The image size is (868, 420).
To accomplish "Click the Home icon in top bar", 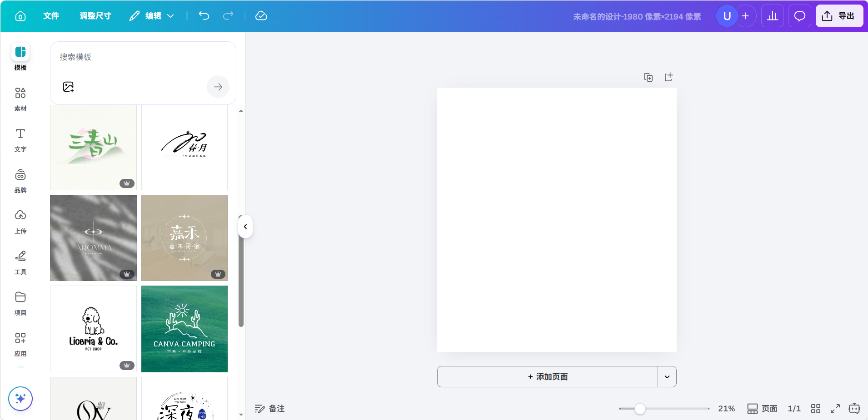I will click(x=20, y=16).
